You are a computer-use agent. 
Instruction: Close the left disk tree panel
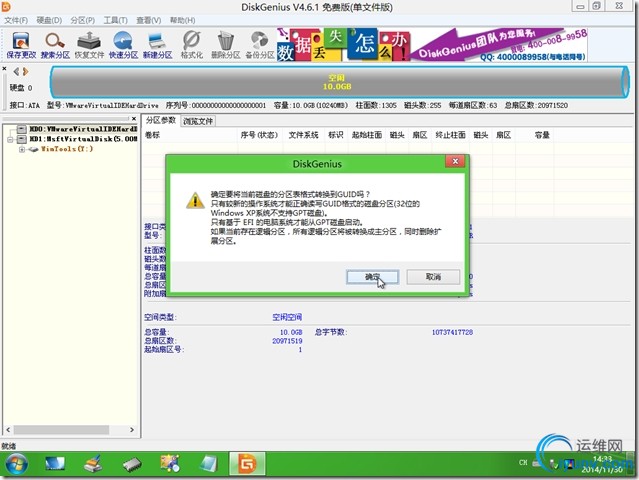[134, 119]
